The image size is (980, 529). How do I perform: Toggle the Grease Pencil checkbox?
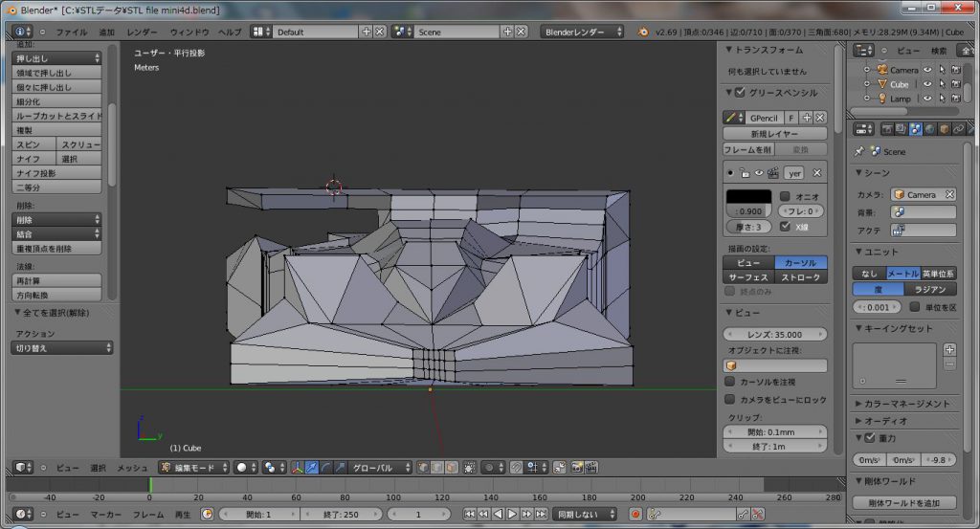[740, 93]
